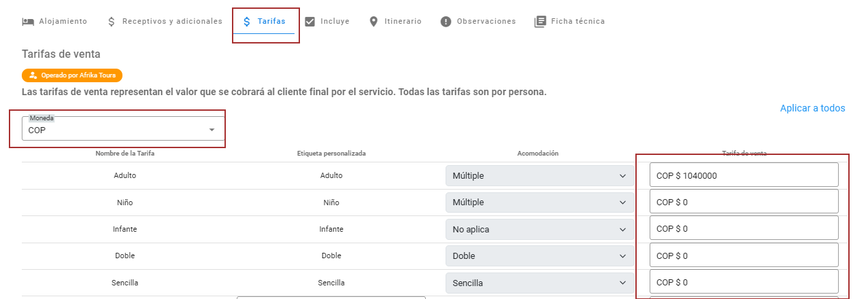This screenshot has width=868, height=299.
Task: Click the document icon beside Ficha técnica
Action: click(540, 22)
